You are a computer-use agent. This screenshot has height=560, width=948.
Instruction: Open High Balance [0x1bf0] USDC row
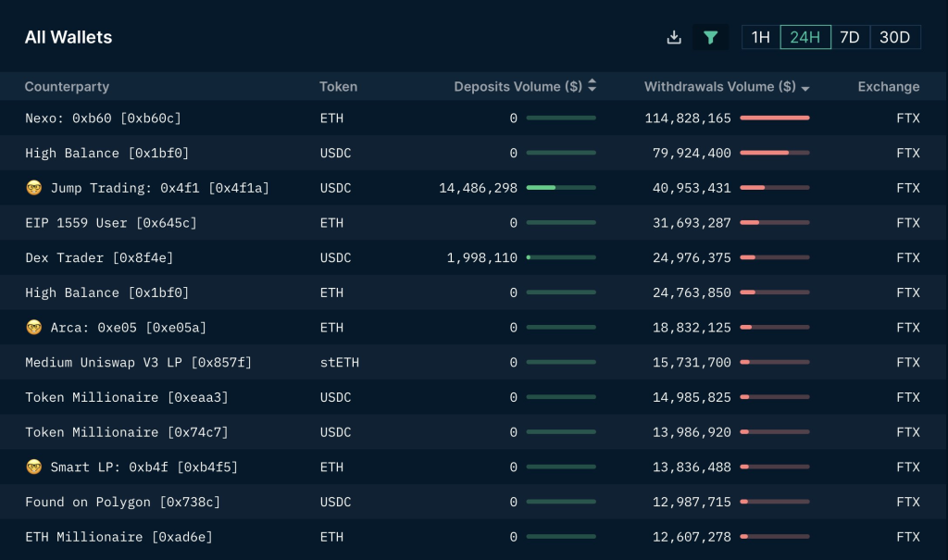pyautogui.click(x=106, y=153)
